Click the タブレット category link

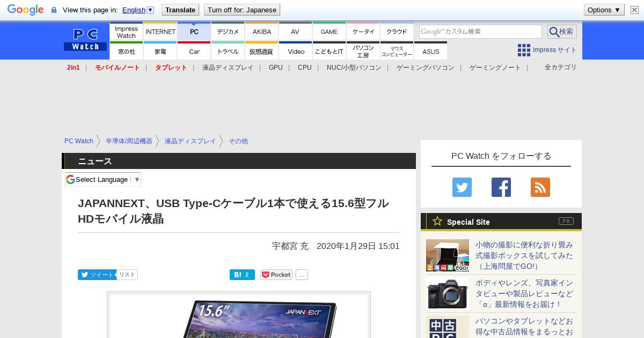point(171,68)
